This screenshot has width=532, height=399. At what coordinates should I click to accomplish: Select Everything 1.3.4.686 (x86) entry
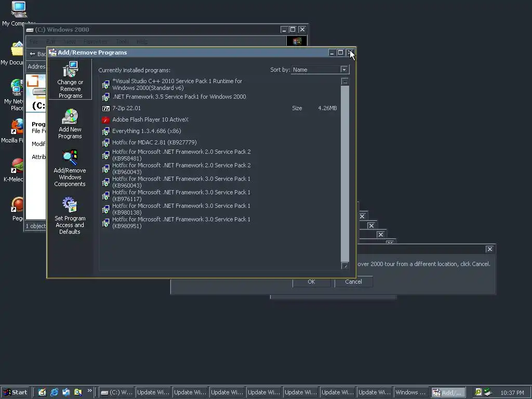pos(220,131)
